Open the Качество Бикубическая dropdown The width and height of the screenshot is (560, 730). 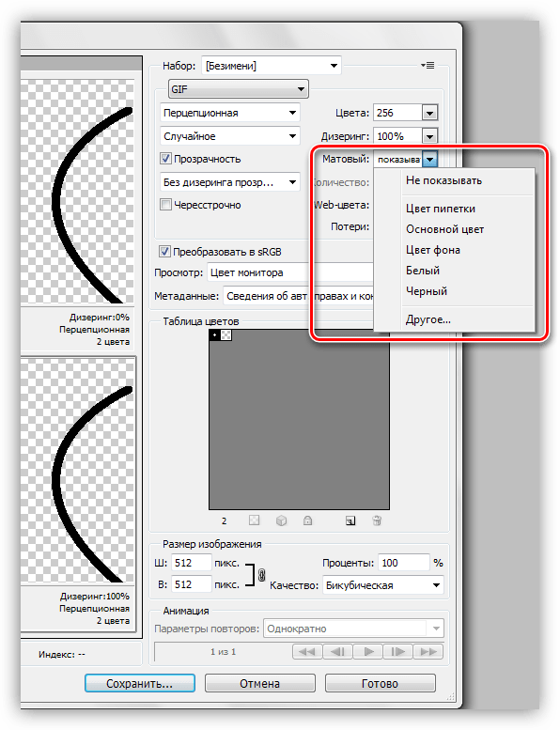click(x=382, y=585)
